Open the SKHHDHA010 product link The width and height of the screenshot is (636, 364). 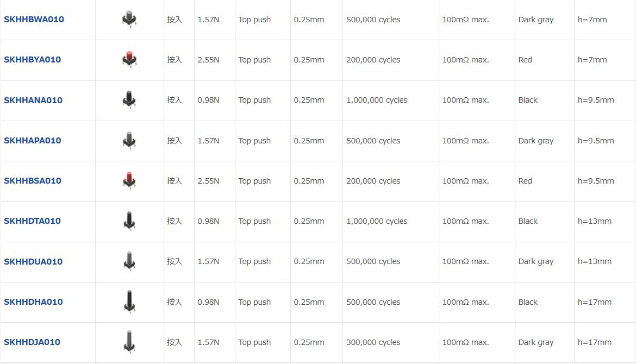click(x=33, y=302)
